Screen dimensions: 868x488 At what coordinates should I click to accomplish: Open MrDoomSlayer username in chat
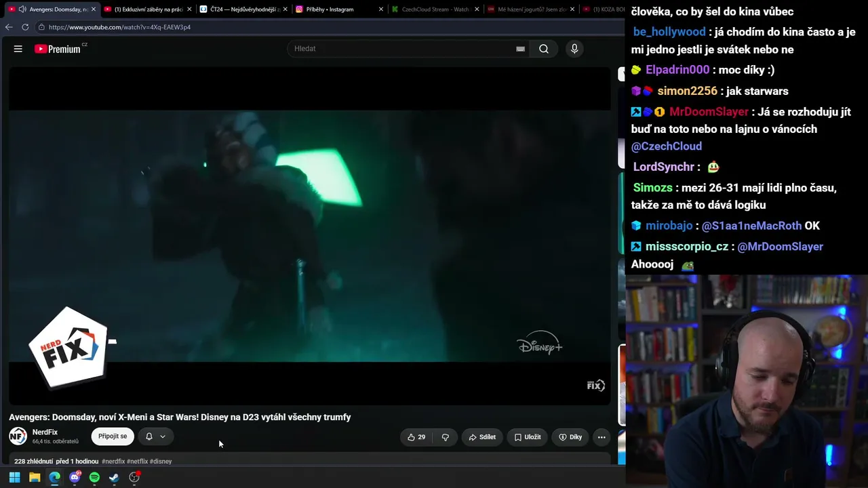click(x=709, y=112)
